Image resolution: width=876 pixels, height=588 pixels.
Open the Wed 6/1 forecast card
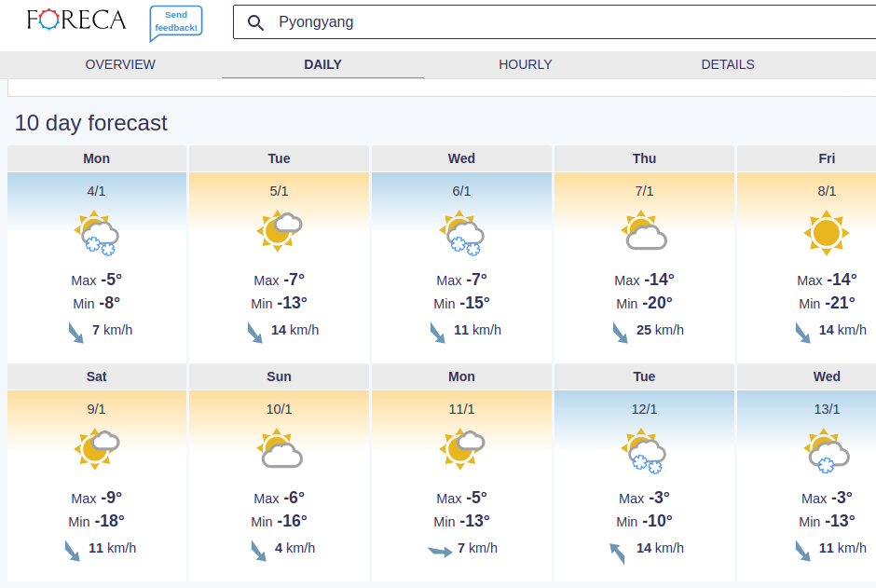461,254
